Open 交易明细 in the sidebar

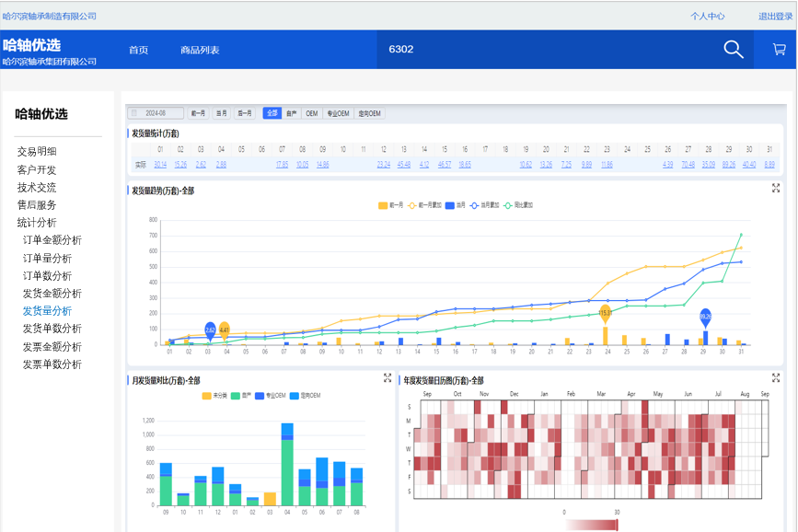(x=37, y=151)
